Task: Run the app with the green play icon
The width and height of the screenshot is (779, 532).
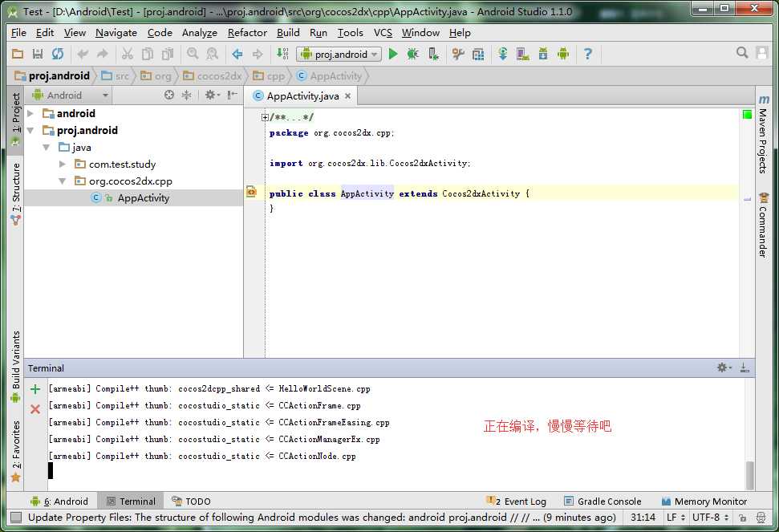Action: pyautogui.click(x=393, y=54)
